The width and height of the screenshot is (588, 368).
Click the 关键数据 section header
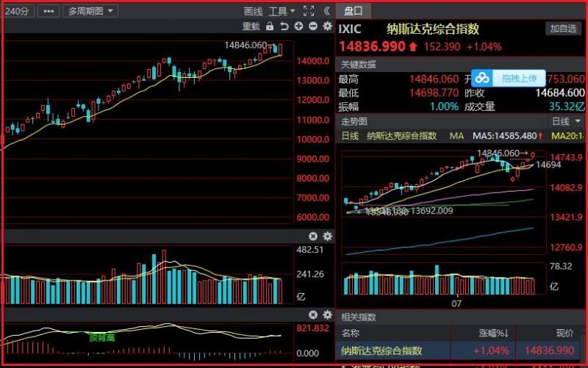pos(359,65)
